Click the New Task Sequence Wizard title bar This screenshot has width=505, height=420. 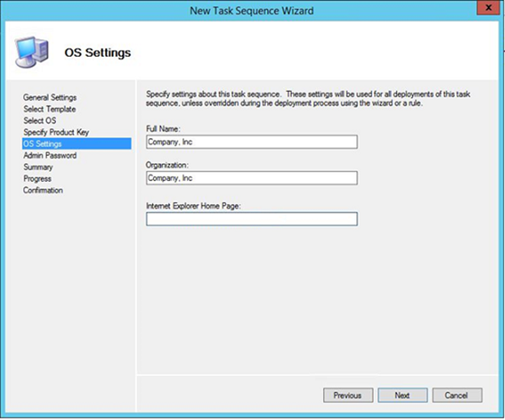250,10
